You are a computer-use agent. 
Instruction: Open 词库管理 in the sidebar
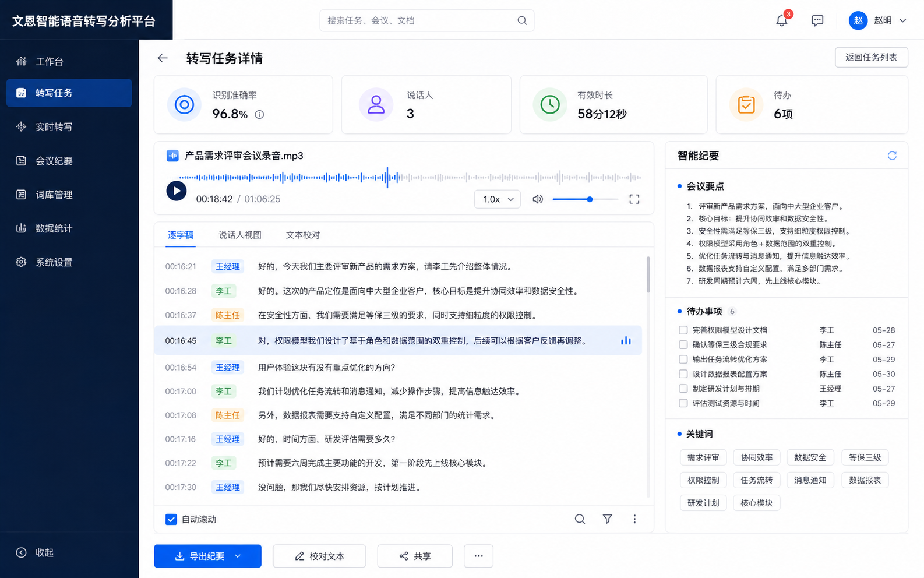[x=69, y=195]
